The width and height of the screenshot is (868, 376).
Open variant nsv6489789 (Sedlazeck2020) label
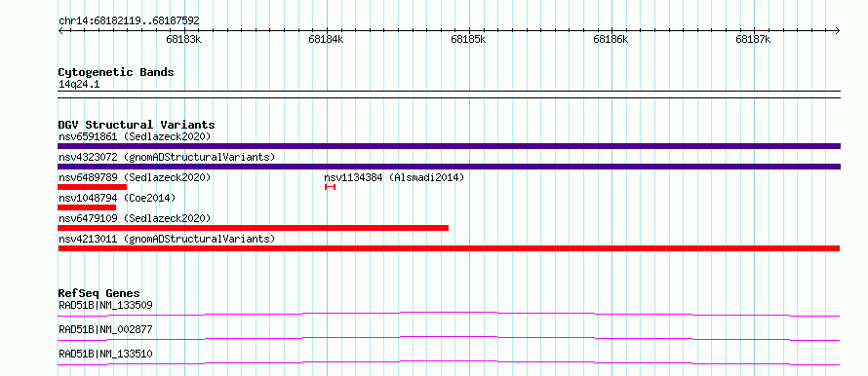pyautogui.click(x=135, y=177)
